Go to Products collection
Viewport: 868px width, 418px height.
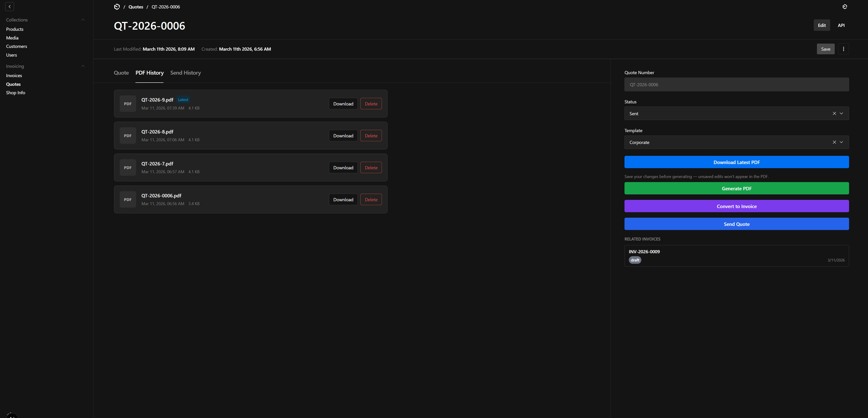pos(15,29)
